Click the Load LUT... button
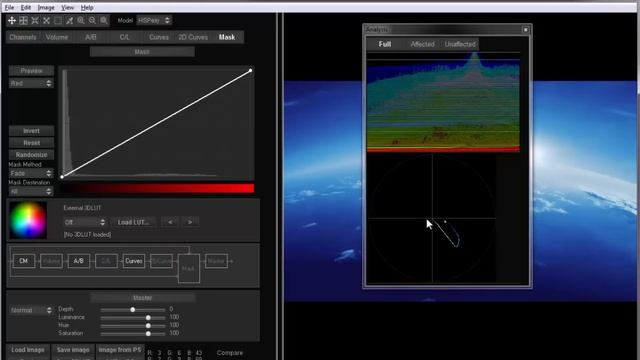 133,222
